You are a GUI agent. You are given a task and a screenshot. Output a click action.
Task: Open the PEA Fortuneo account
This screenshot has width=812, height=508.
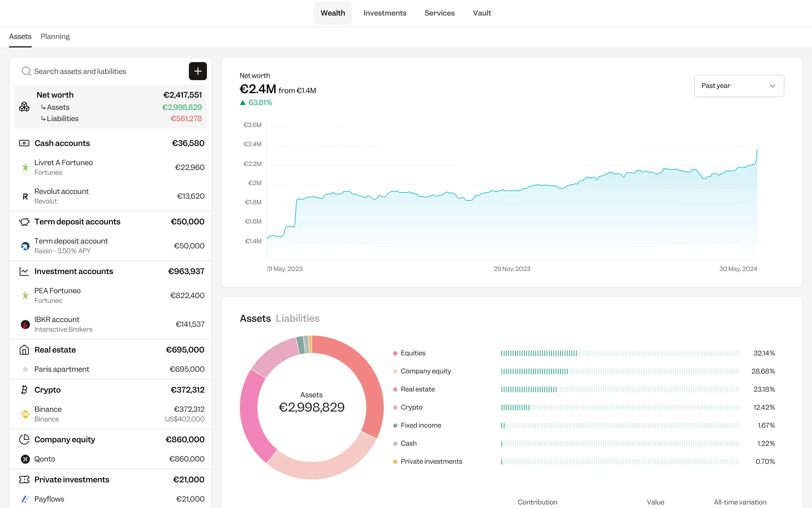[111, 296]
